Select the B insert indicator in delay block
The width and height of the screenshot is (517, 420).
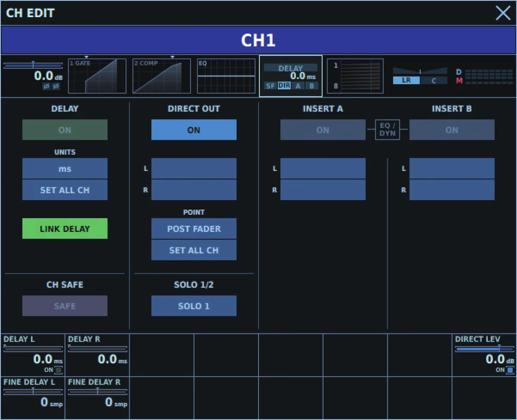coord(311,86)
